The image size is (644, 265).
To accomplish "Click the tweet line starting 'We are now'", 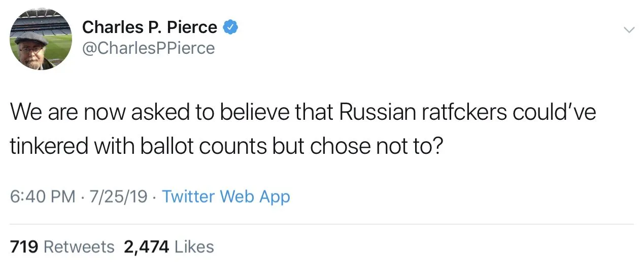I will (x=302, y=112).
